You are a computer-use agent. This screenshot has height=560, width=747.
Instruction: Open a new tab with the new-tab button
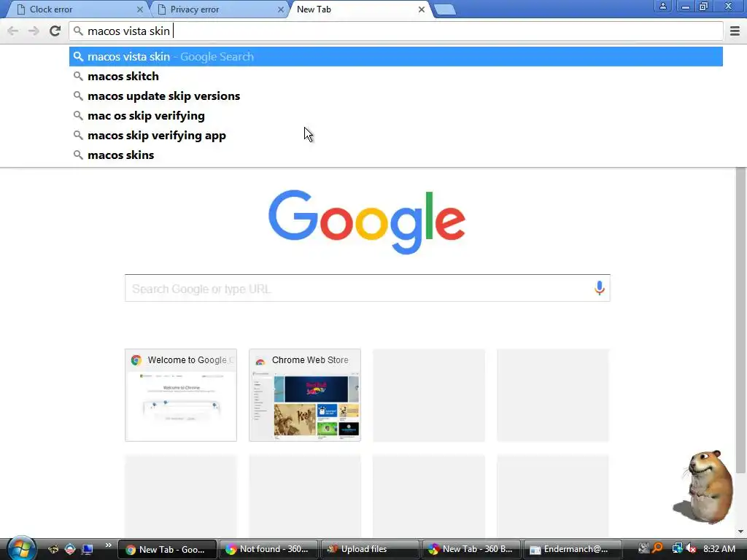446,9
